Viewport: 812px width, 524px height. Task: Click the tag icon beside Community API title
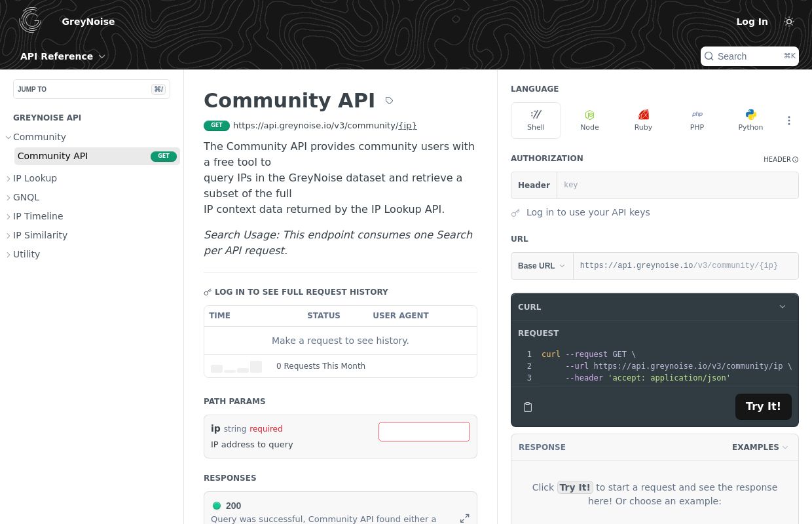tap(389, 101)
